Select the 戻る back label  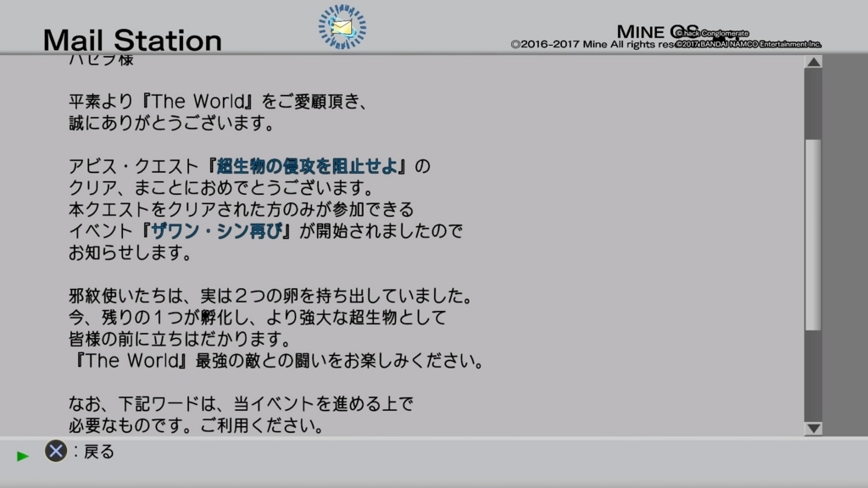coord(98,452)
